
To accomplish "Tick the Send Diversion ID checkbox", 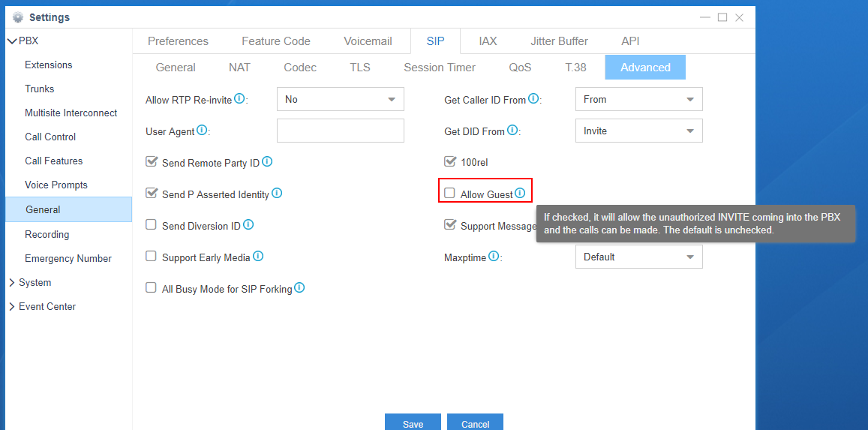I will pos(151,224).
